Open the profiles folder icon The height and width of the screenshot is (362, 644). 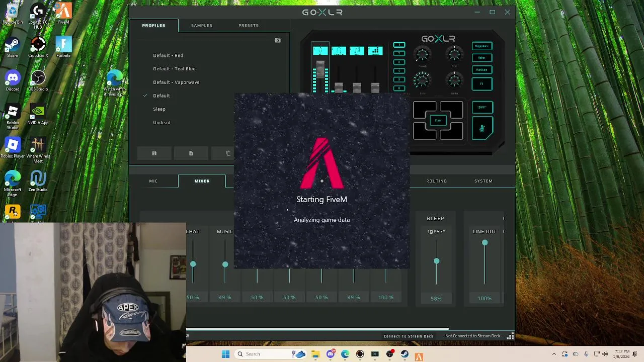[277, 40]
